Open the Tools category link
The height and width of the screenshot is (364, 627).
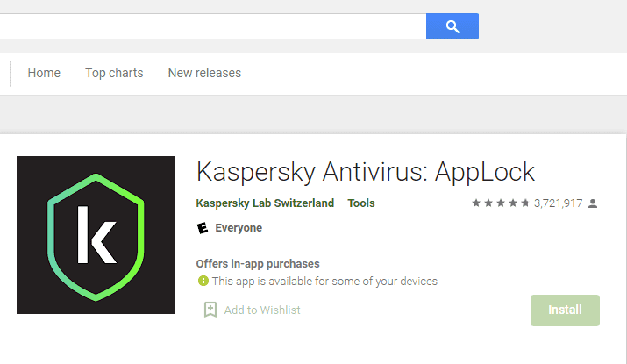361,203
